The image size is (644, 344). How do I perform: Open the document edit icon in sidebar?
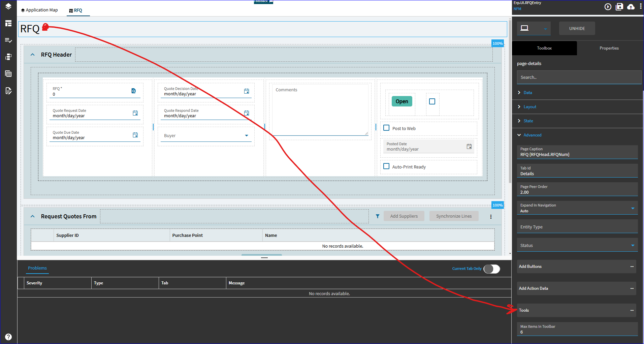point(8,91)
